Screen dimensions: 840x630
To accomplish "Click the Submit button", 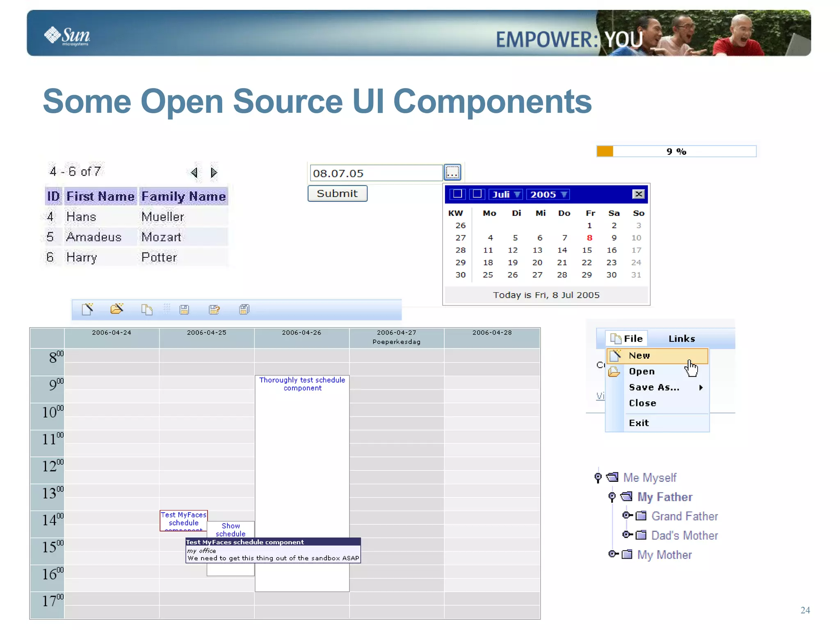I will click(x=337, y=193).
